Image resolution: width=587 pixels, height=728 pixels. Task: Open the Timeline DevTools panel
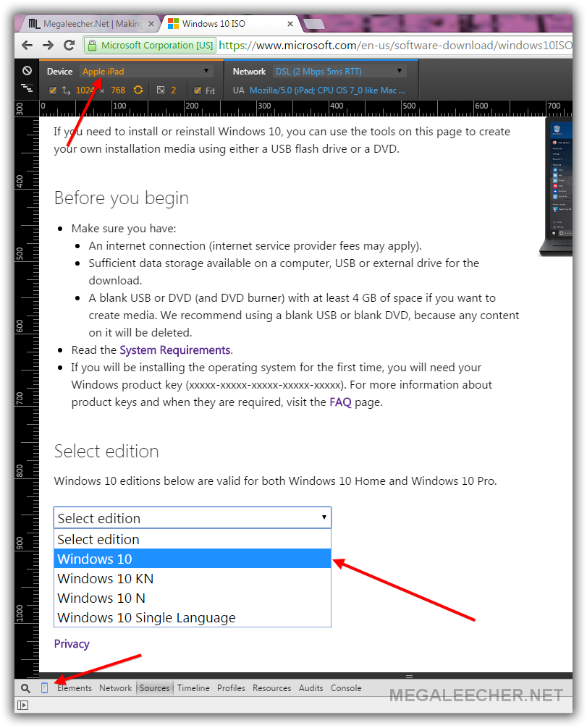click(193, 688)
